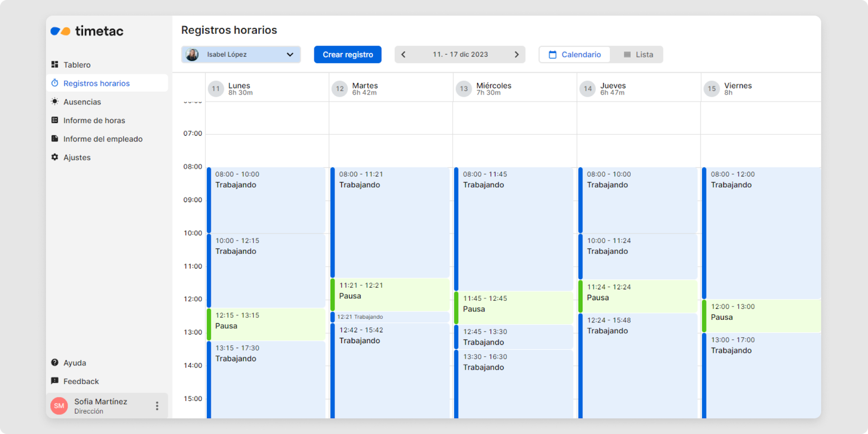Viewport: 868px width, 434px height.
Task: Open Viernes 08:00 - 12:00 Trabajando entry
Action: coord(762,233)
